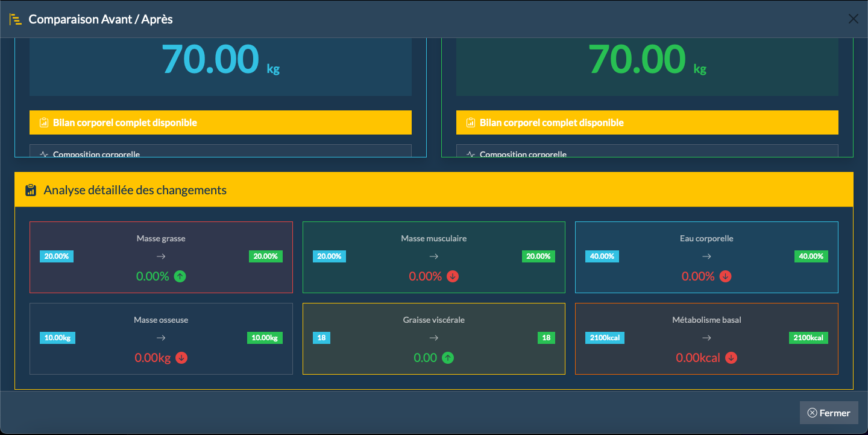868x435 pixels.
Task: Open the Bilan corporel complet banner in green panel
Action: pos(647,122)
